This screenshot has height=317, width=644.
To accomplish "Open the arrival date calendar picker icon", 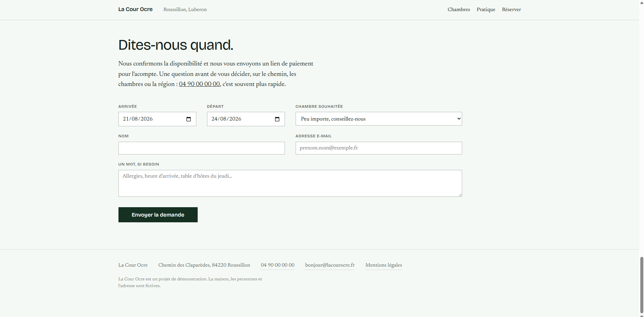I will coord(189,119).
